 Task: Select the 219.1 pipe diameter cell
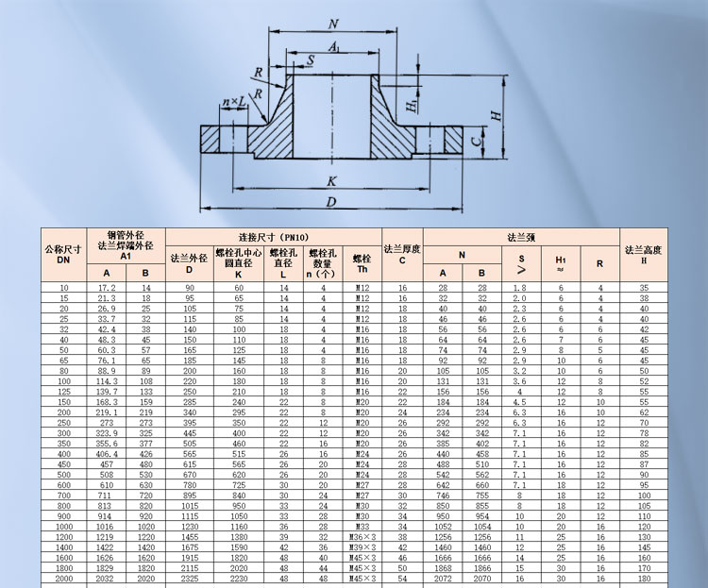click(107, 412)
